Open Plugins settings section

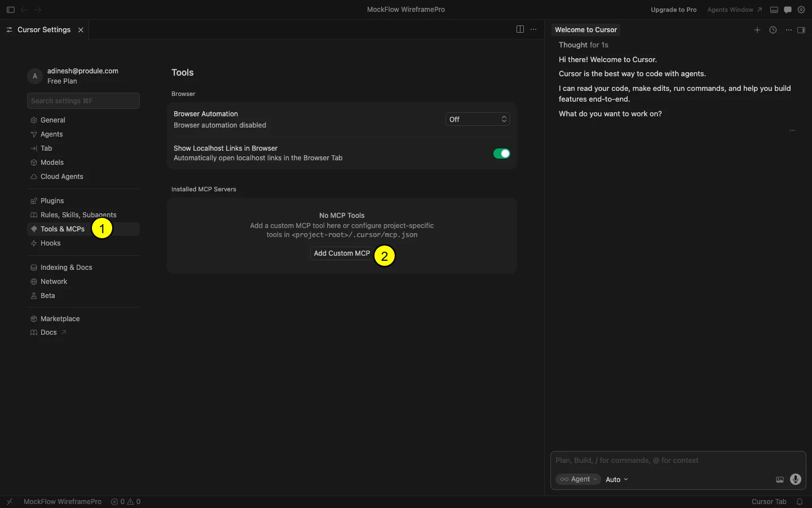(83, 201)
